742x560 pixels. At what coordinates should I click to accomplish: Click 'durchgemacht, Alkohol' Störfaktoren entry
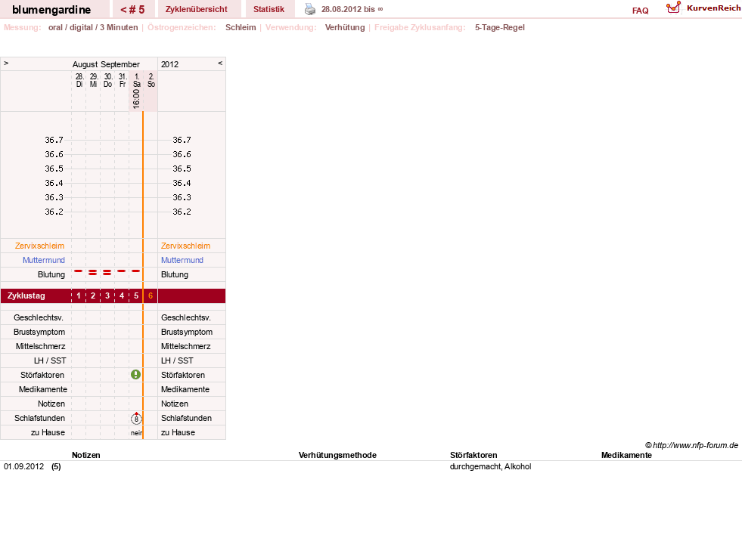point(491,467)
